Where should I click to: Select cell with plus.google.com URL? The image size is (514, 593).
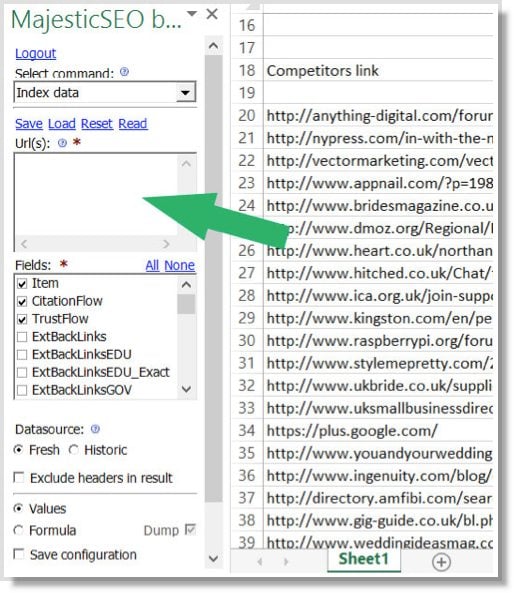pyautogui.click(x=378, y=431)
